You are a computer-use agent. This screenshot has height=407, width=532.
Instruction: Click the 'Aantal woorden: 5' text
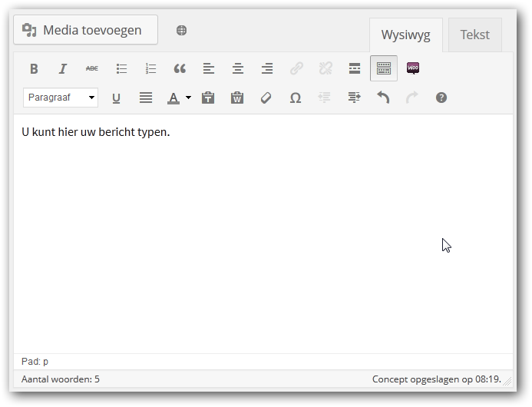(61, 379)
